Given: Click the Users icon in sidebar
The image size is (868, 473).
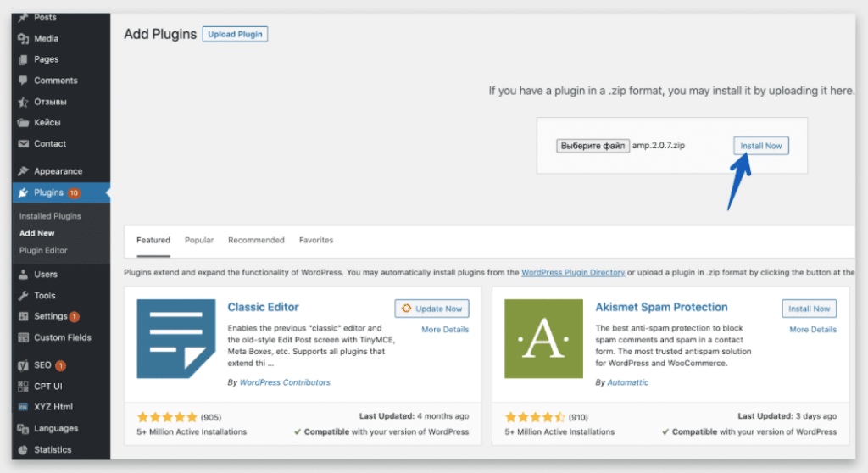Looking at the screenshot, I should [23, 275].
